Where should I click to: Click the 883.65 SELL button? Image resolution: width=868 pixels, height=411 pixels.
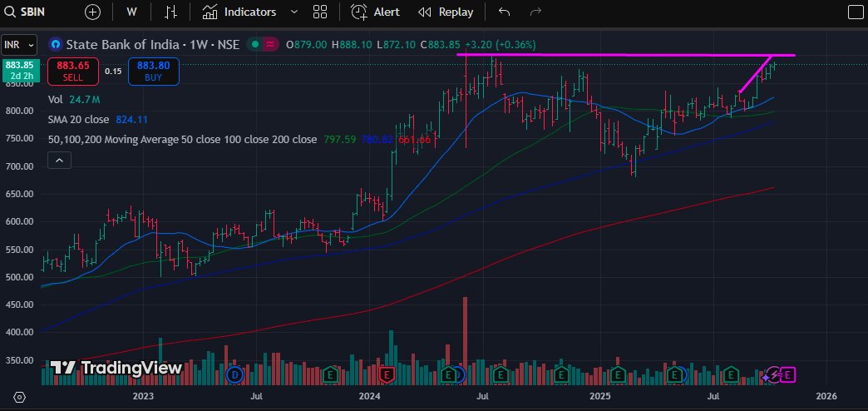[73, 72]
